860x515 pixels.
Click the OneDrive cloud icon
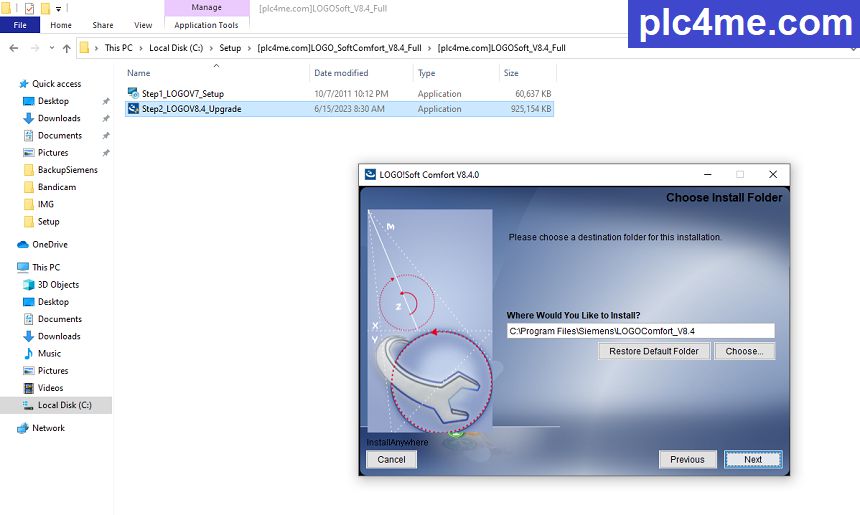22,244
